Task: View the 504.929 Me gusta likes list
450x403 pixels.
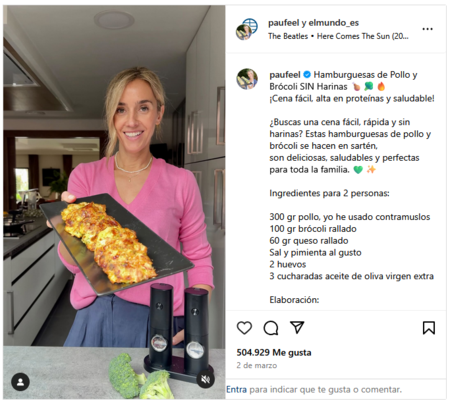Action: tap(274, 352)
